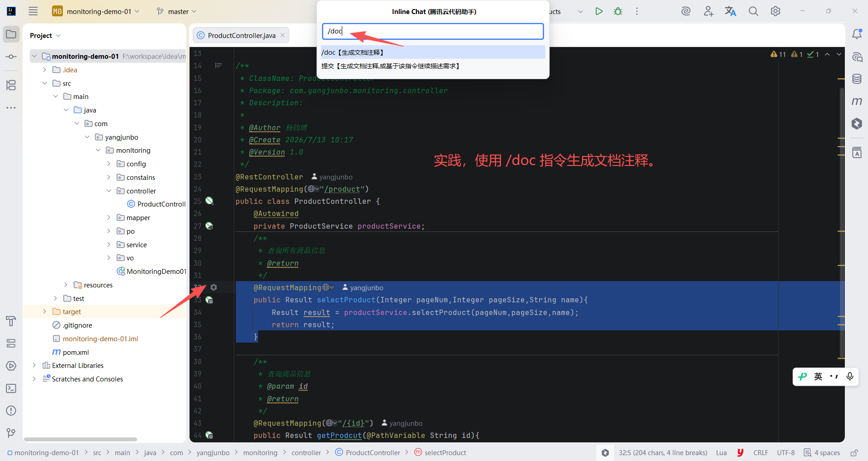Open the AI chat panel icon
The width and height of the screenshot is (868, 461).
857,57
